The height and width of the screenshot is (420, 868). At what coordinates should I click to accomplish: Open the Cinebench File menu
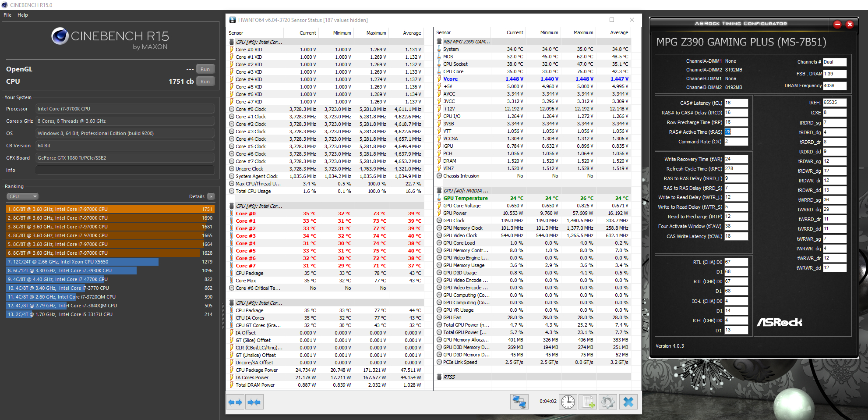point(7,15)
